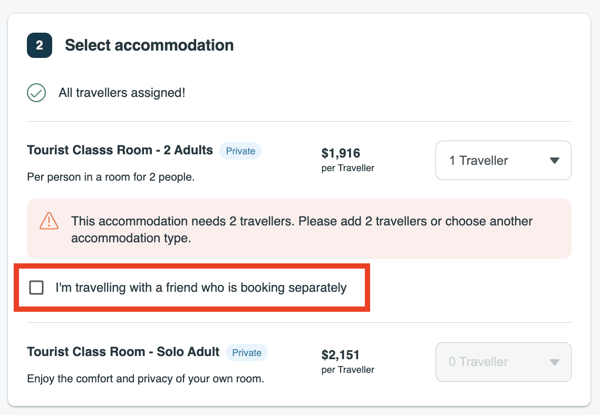This screenshot has height=415, width=600.
Task: Click the Private badge beside Solo Adult room
Action: click(247, 353)
